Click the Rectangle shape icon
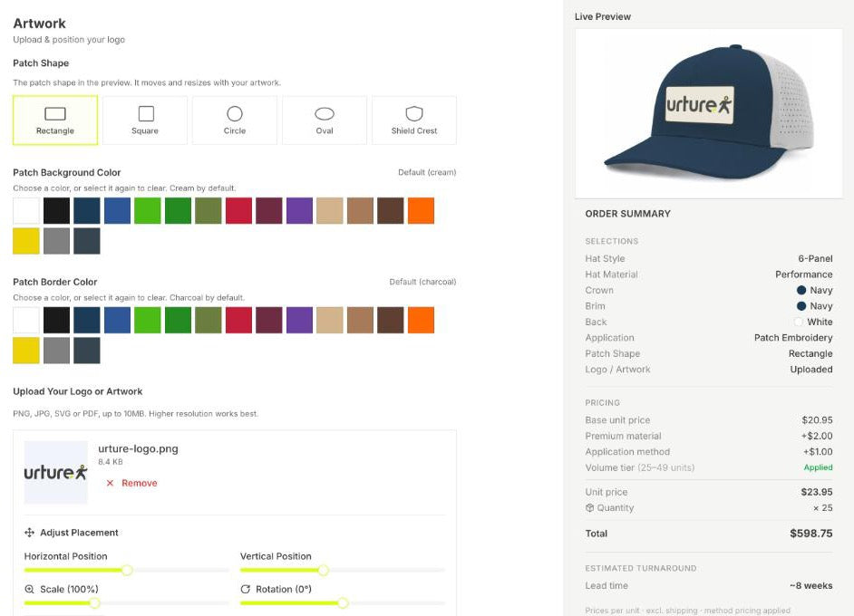The image size is (854, 616). [x=55, y=114]
